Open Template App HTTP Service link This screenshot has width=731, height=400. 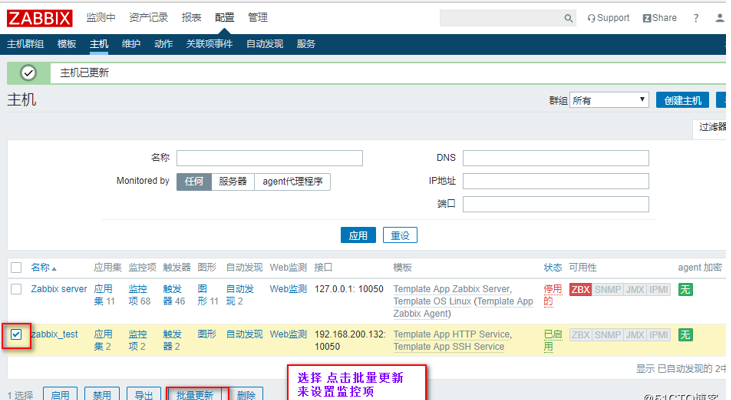452,334
